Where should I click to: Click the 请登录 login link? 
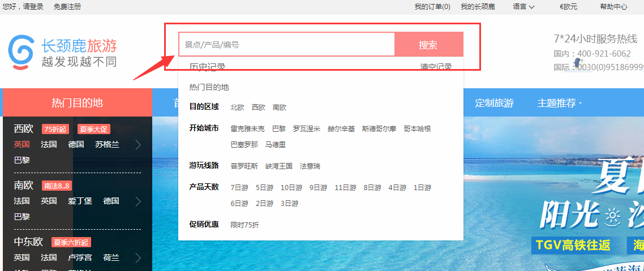click(x=33, y=7)
